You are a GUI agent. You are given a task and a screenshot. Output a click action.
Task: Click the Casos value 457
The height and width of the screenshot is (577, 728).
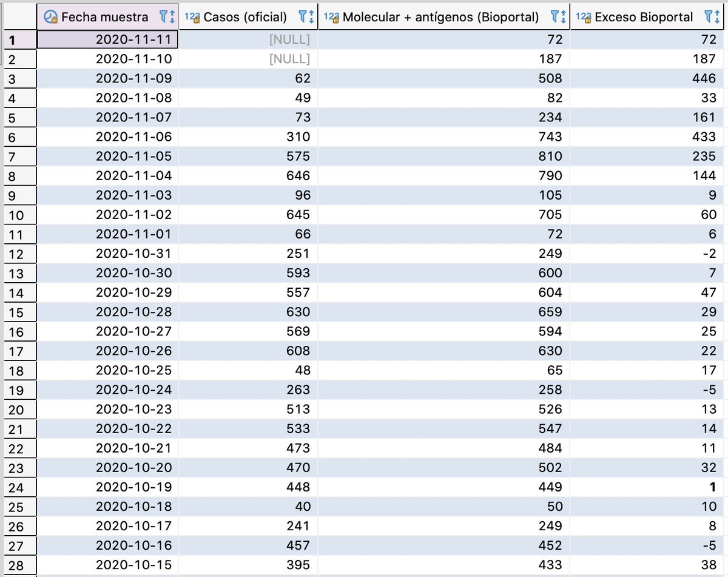[248, 545]
